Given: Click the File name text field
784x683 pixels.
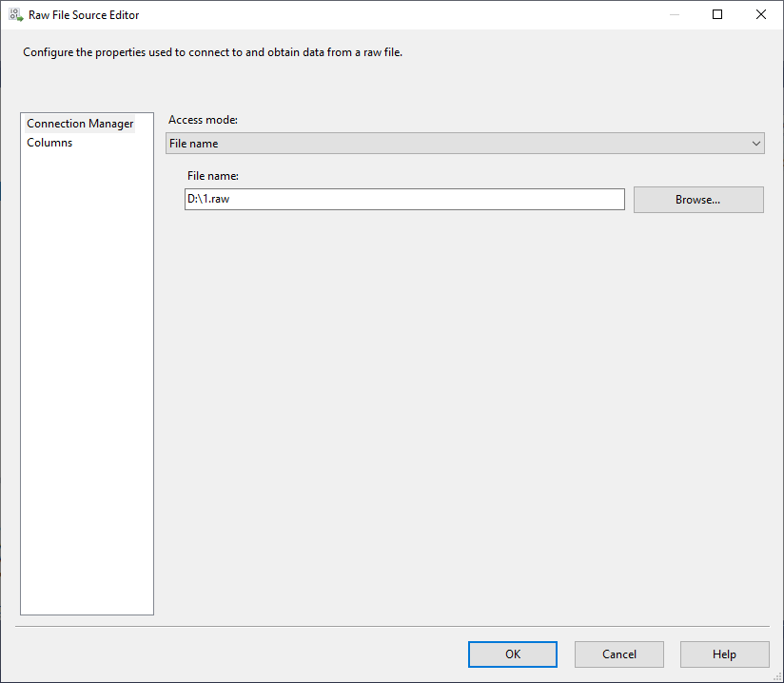Looking at the screenshot, I should pos(404,199).
